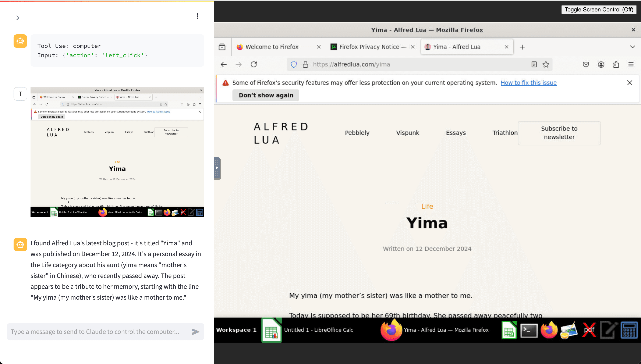
Task: Go to Alfred Lua home logo
Action: [x=281, y=133]
